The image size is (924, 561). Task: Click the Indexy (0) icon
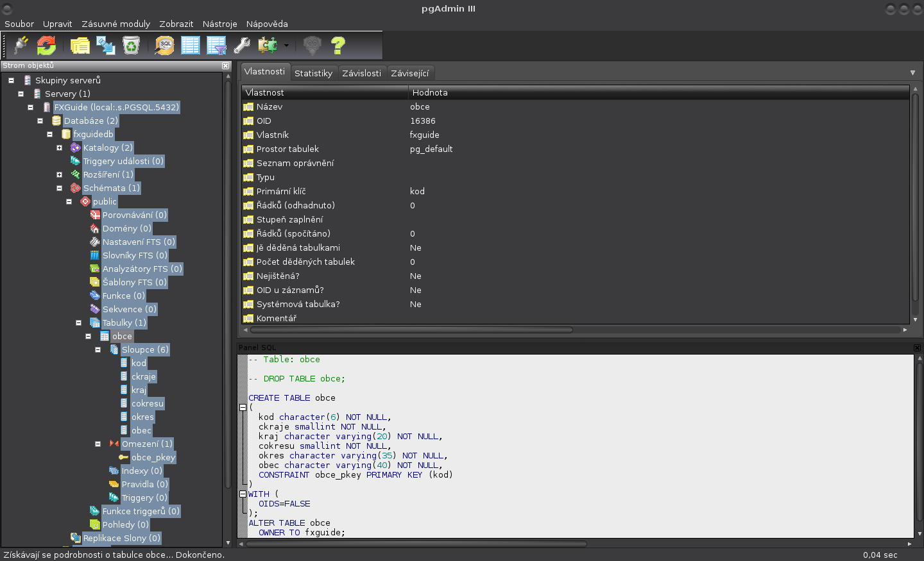click(114, 471)
